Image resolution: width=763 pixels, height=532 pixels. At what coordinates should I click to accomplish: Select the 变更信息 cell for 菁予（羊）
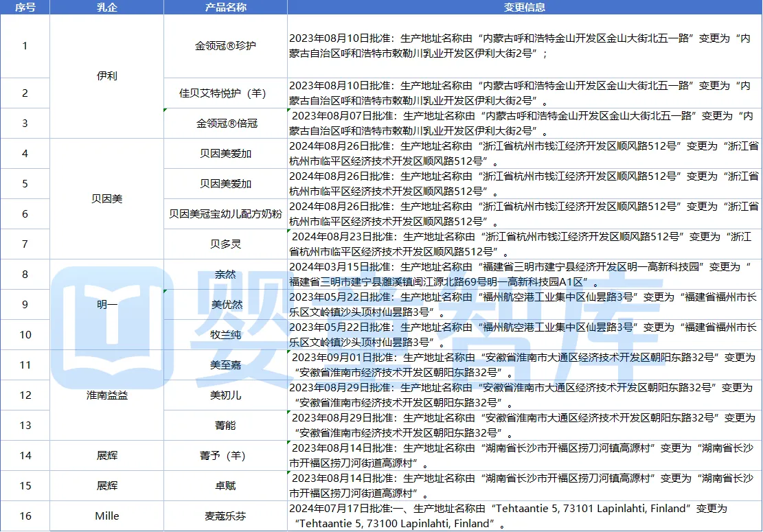[525, 456]
